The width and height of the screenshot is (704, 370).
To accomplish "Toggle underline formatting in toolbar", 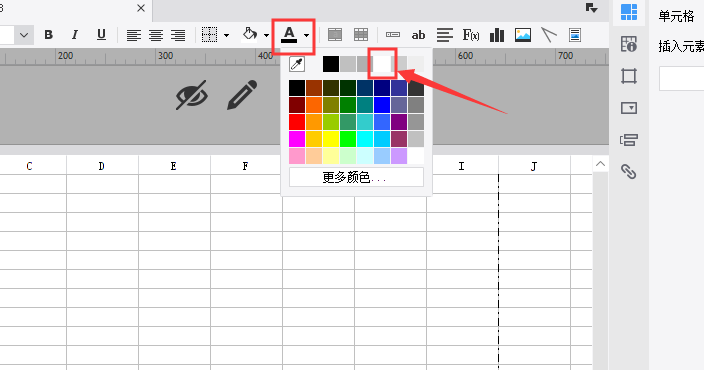I will click(101, 35).
